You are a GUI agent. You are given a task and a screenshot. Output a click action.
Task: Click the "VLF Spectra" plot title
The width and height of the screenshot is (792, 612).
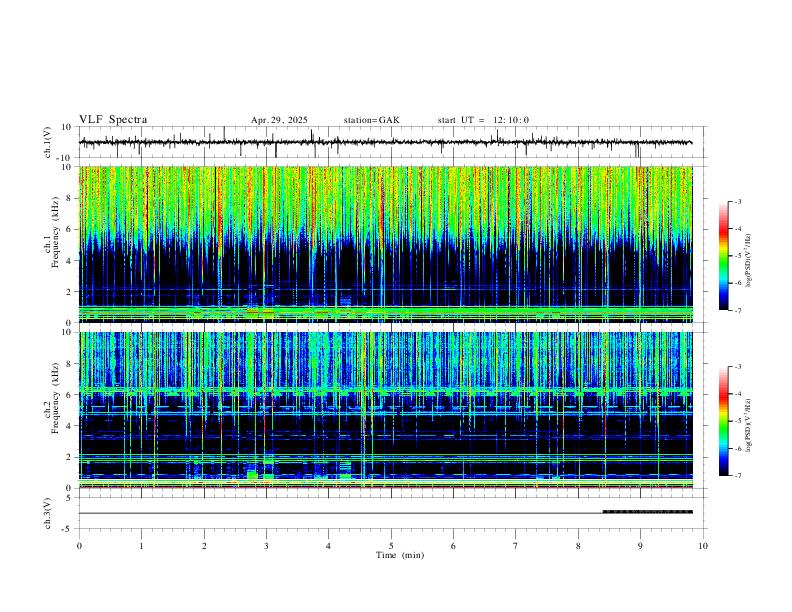point(113,120)
